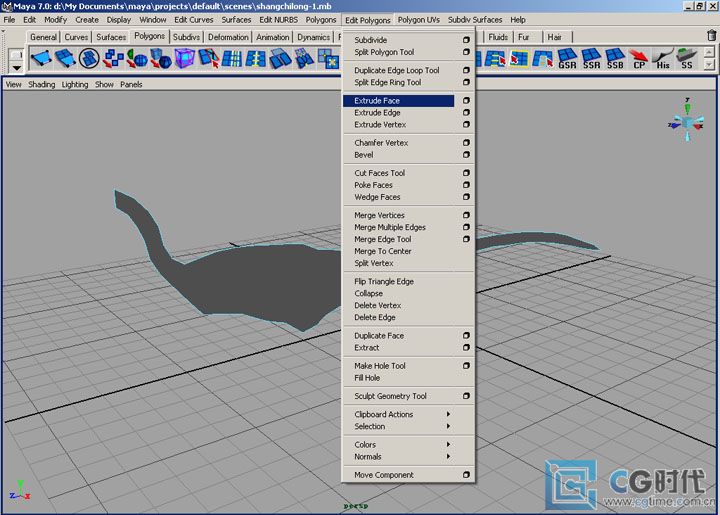Open the Edit NURBS menu
The height and width of the screenshot is (515, 720).
tap(278, 20)
